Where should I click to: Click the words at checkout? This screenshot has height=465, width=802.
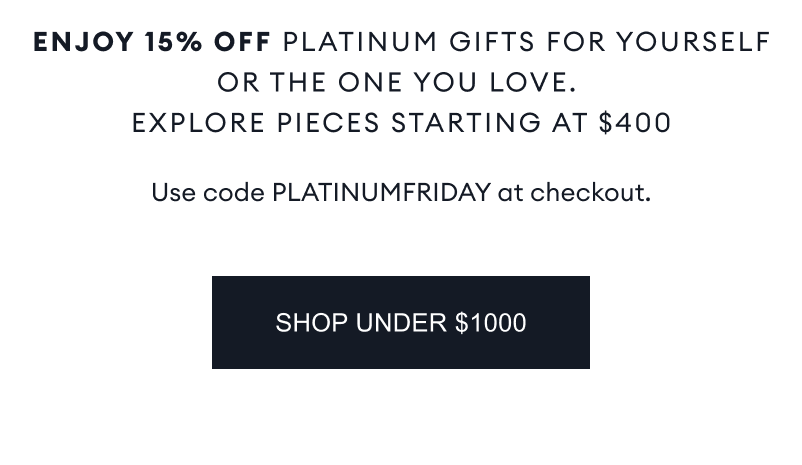(574, 192)
